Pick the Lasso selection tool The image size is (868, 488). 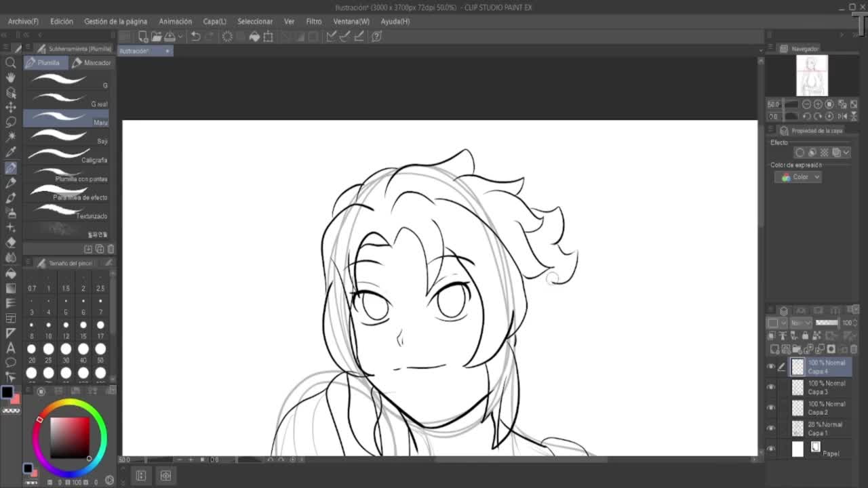11,122
